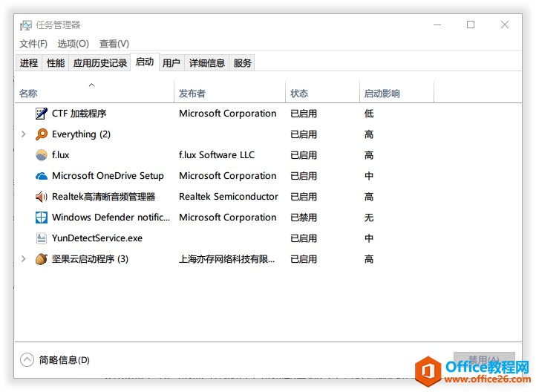This screenshot has height=392, width=536.
Task: Select the CTF 加载程序 row name
Action: coord(79,114)
